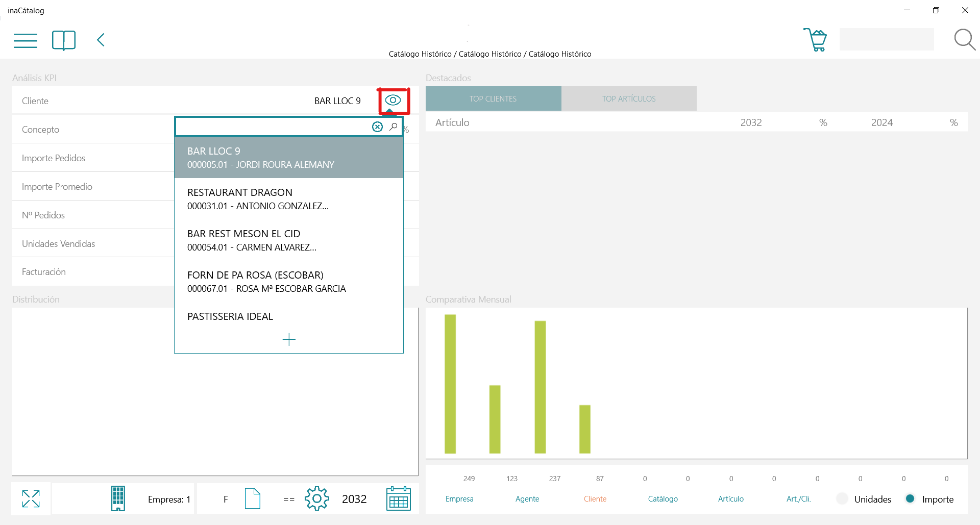
Task: Select the Catálogo comparison tab
Action: click(663, 499)
